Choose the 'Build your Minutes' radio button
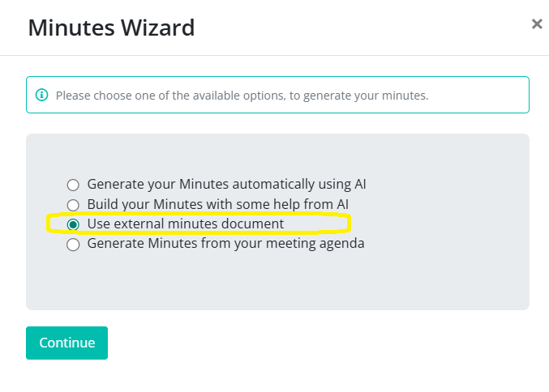The image size is (549, 392). point(73,205)
